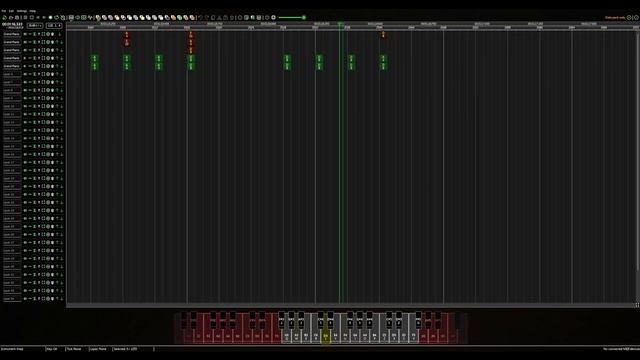Click the yellow highlighted piano key
The width and height of the screenshot is (640, 360).
(325, 337)
